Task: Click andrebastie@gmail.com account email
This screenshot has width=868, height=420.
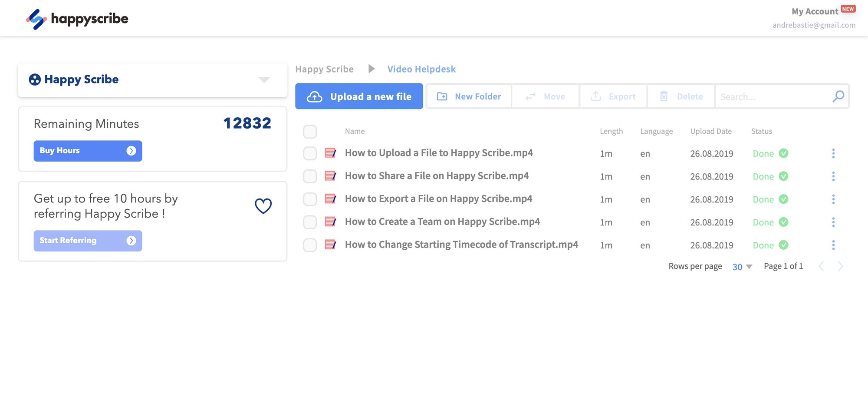Action: pyautogui.click(x=814, y=25)
